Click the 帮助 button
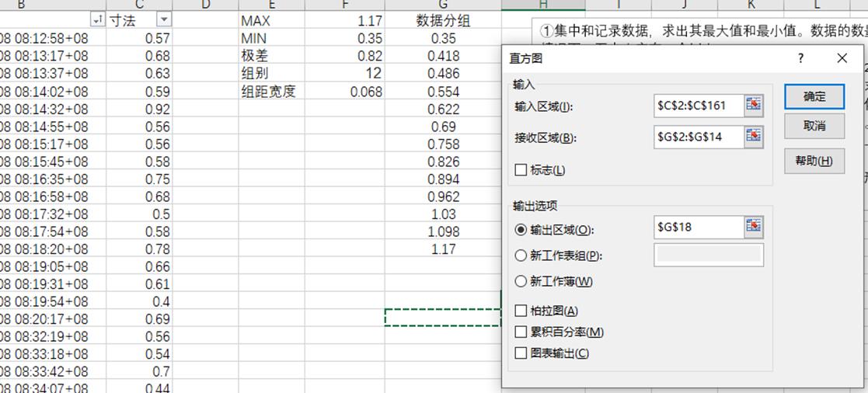Viewport: 868px width, 393px height. click(x=814, y=161)
